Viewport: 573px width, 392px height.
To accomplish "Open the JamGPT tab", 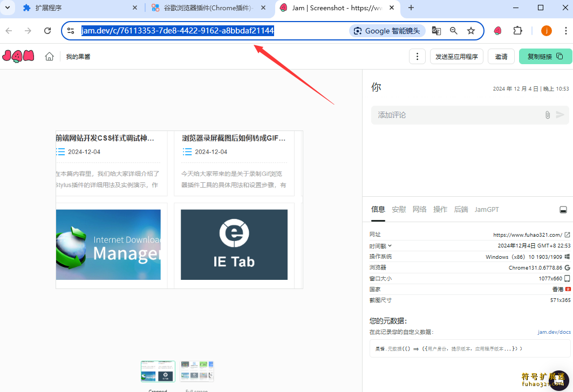I will pos(487,209).
